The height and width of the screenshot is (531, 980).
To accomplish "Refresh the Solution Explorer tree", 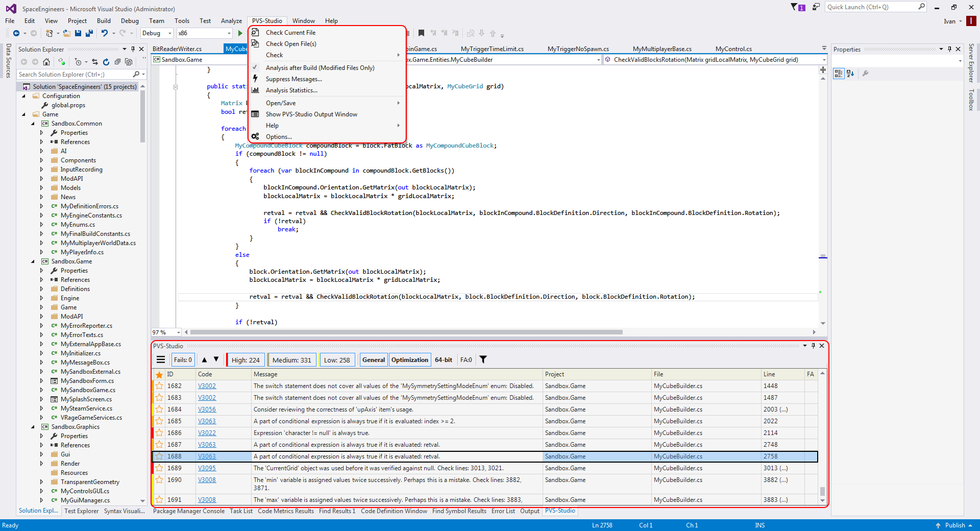I will [x=106, y=62].
